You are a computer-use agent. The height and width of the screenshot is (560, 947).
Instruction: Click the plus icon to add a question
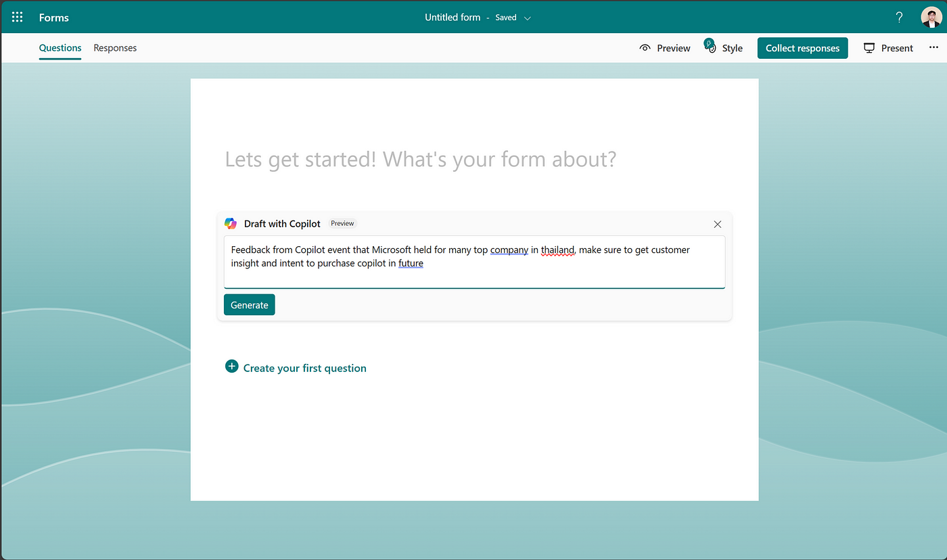click(x=231, y=367)
